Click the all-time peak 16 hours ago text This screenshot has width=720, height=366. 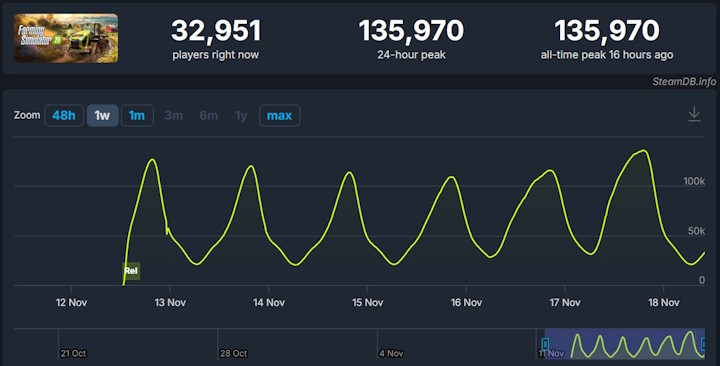pyautogui.click(x=607, y=55)
